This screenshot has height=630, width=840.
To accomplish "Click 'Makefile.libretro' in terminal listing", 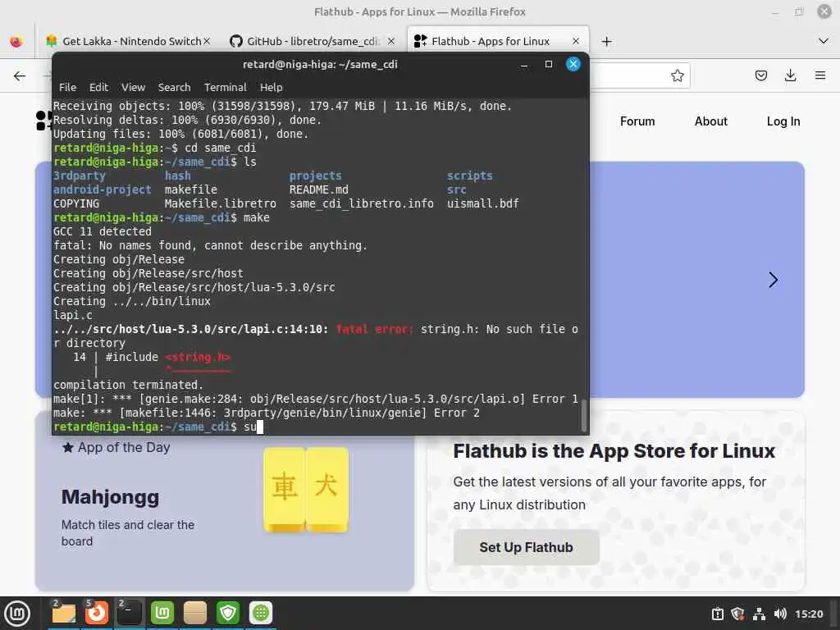I will (220, 203).
